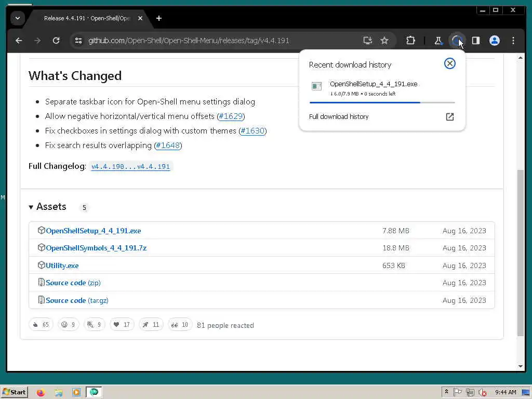Click the Assets count badge 5

pyautogui.click(x=84, y=207)
